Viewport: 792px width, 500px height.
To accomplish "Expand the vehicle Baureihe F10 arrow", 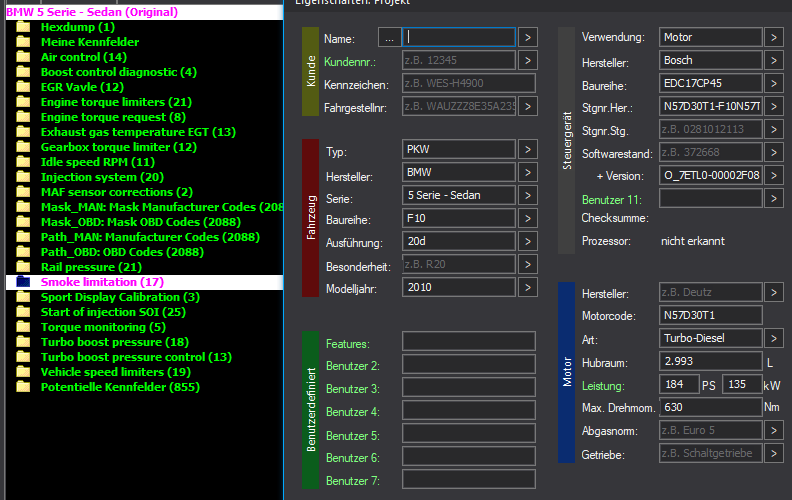I will click(x=528, y=219).
